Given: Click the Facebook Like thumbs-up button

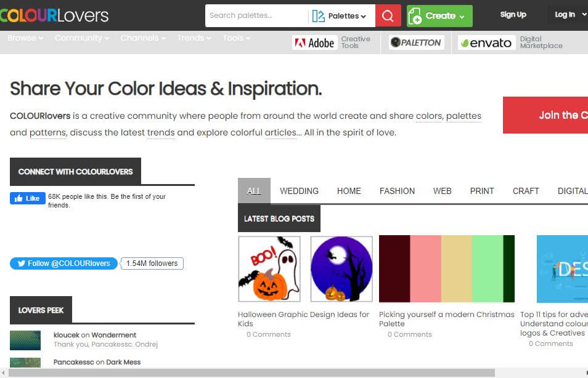Looking at the screenshot, I should pos(28,198).
